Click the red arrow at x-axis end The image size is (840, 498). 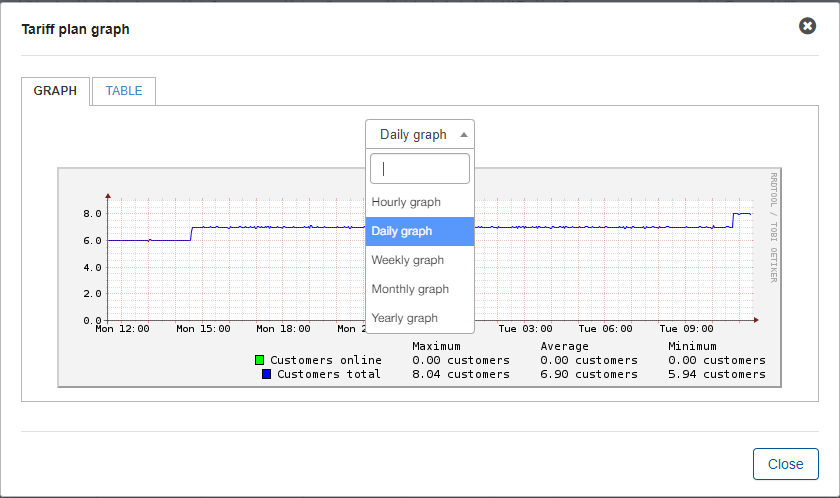[756, 320]
